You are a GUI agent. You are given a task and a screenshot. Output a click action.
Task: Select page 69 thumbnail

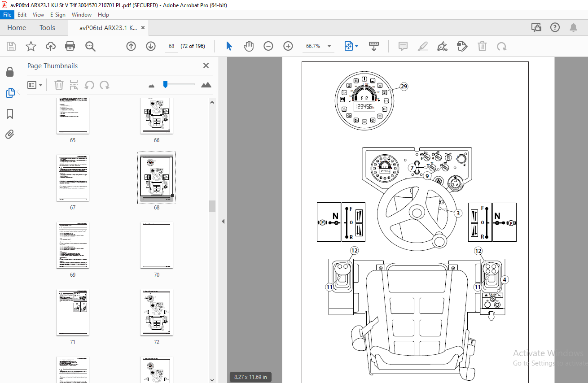click(73, 245)
